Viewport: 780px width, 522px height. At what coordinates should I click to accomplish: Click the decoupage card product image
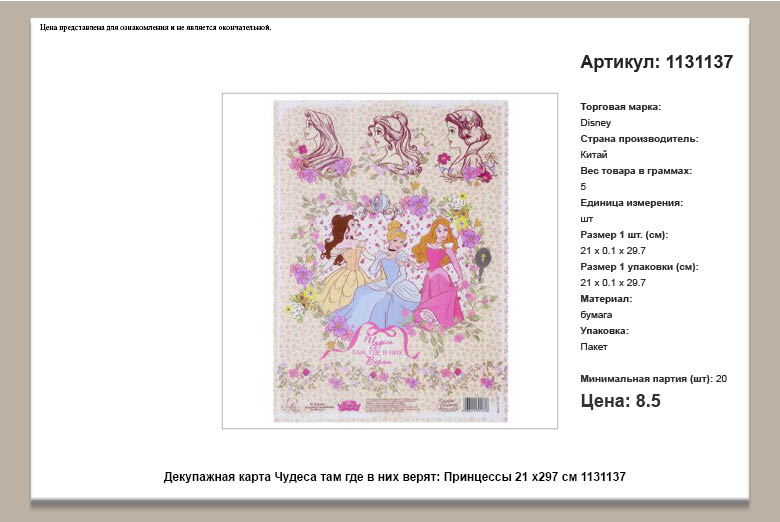tap(390, 261)
